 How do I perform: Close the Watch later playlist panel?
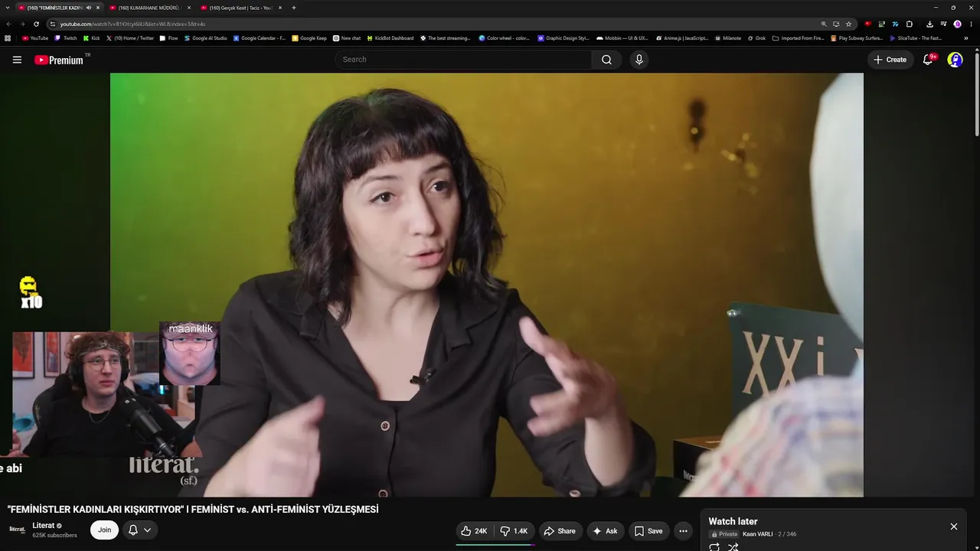pos(954,527)
